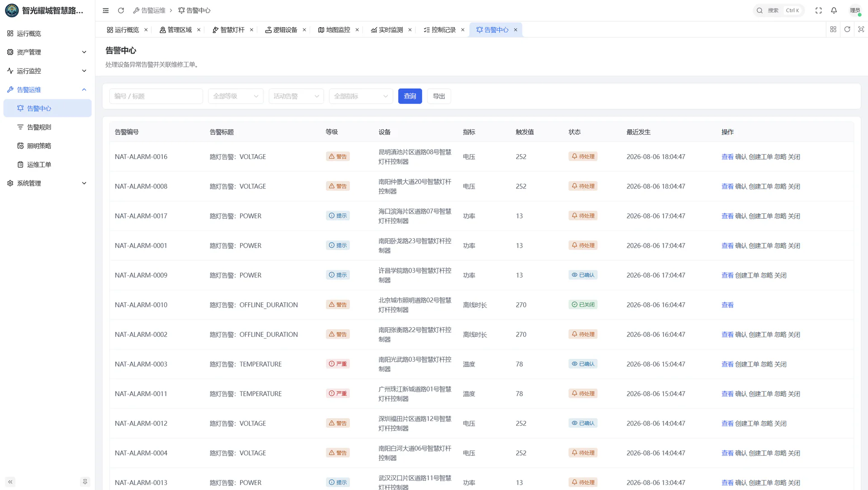868x490 pixels.
Task: Click 创建工单 for NAT-ALARM-0017
Action: pyautogui.click(x=761, y=216)
